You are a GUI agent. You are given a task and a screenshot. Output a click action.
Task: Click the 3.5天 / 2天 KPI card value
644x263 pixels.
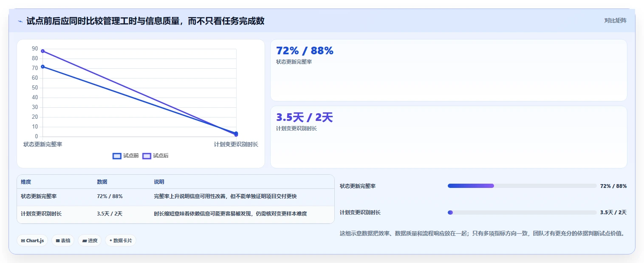tap(305, 118)
